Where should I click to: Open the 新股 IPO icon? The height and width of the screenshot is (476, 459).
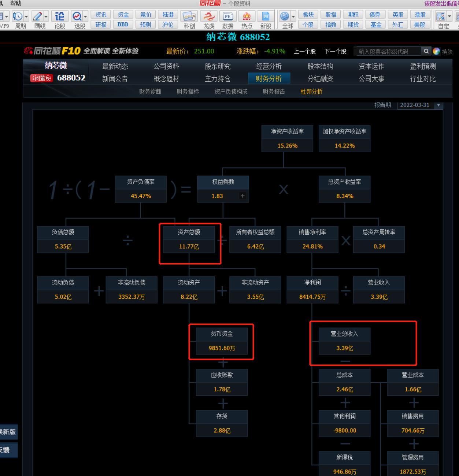266,16
